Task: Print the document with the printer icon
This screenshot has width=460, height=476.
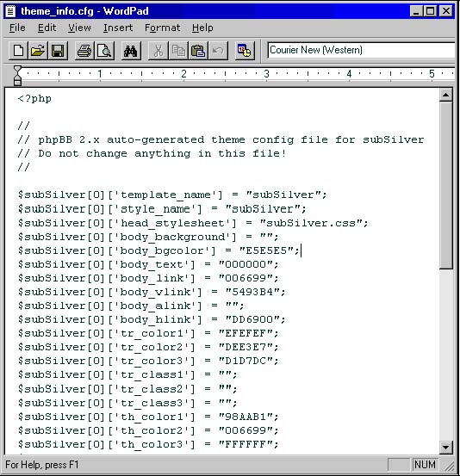Action: coord(84,51)
